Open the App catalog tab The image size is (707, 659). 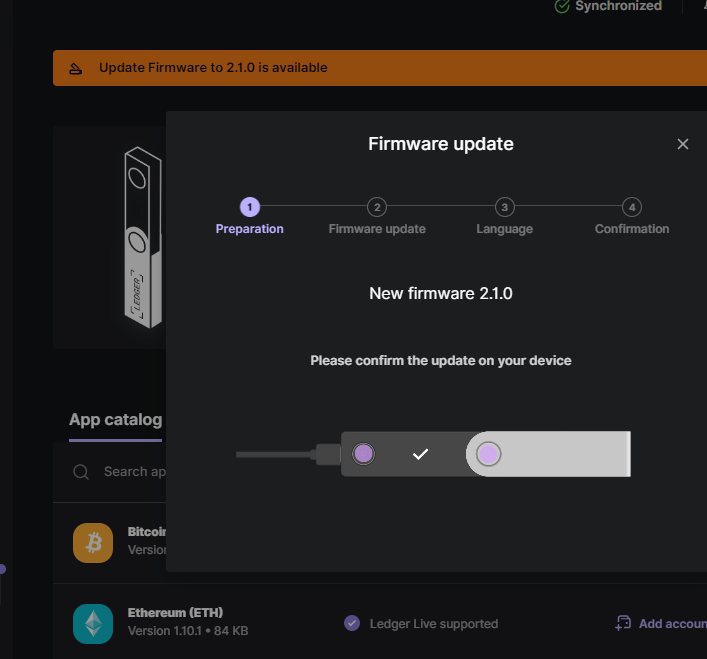[x=114, y=419]
